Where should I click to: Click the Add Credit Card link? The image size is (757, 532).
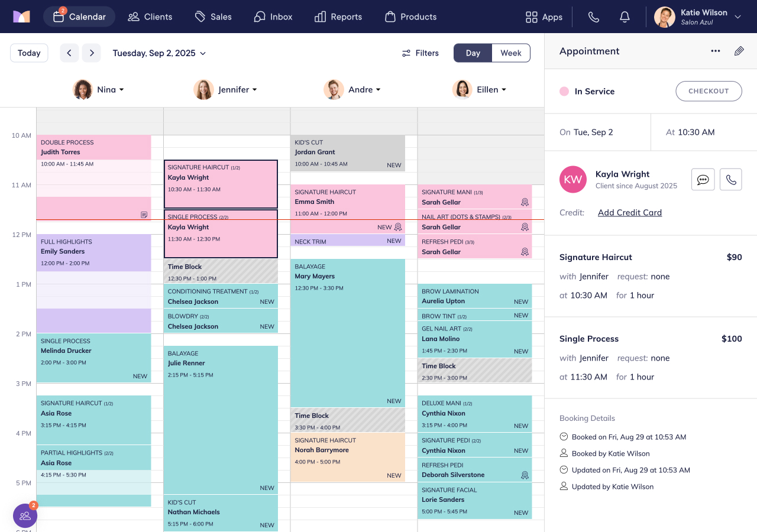click(x=630, y=213)
